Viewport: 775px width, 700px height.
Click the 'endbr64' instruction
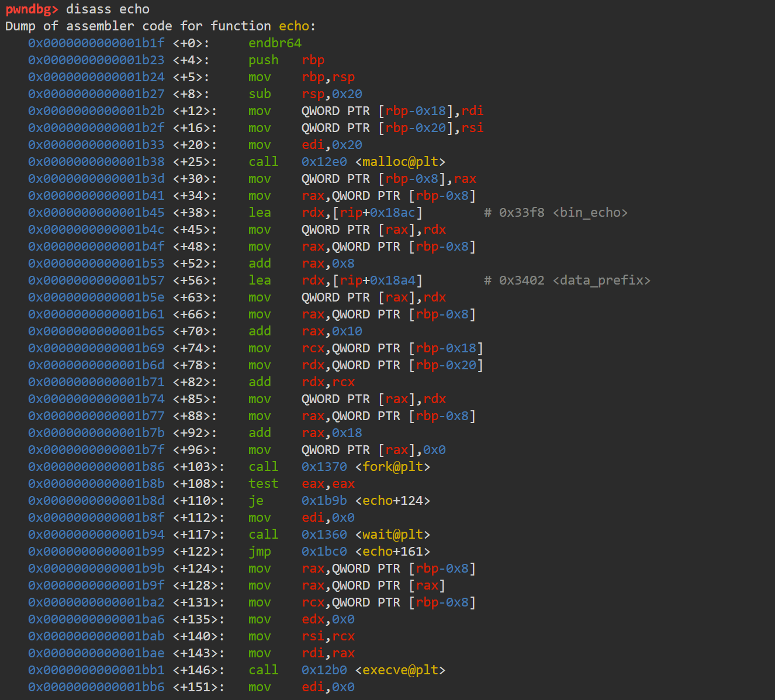275,43
